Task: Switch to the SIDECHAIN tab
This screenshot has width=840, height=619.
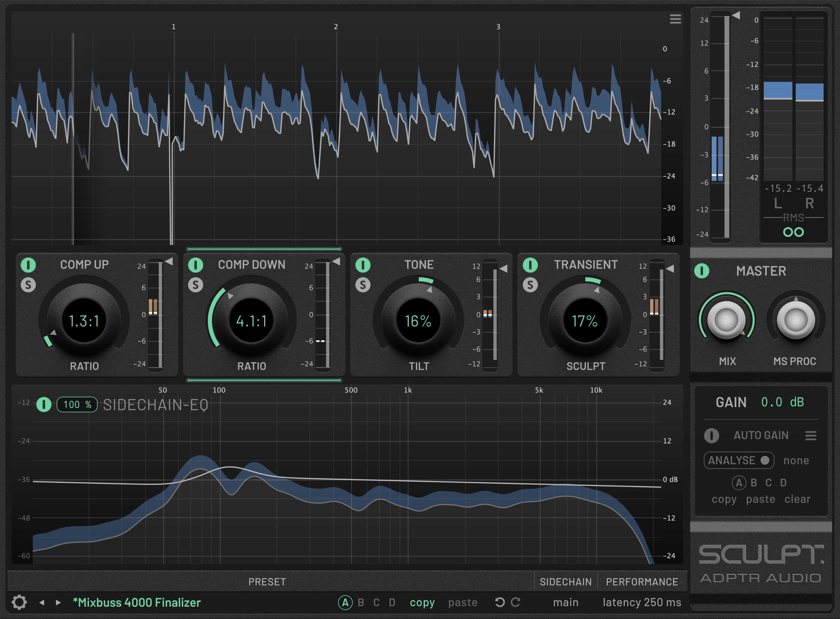Action: pos(567,581)
